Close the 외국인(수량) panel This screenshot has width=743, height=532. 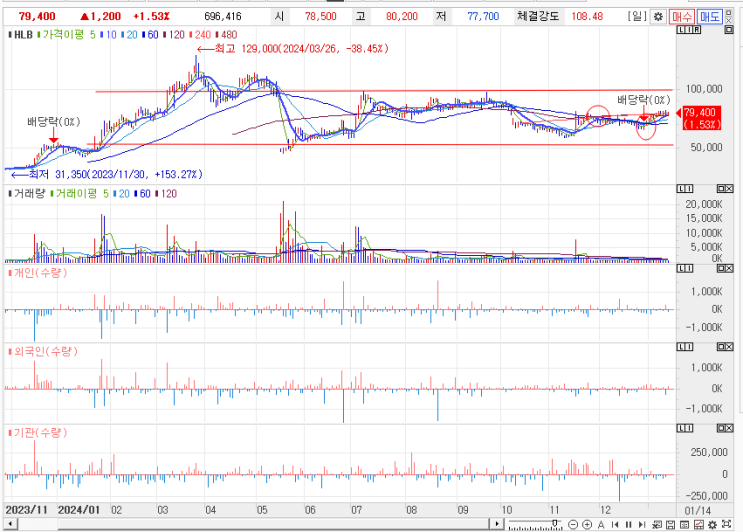coord(729,347)
